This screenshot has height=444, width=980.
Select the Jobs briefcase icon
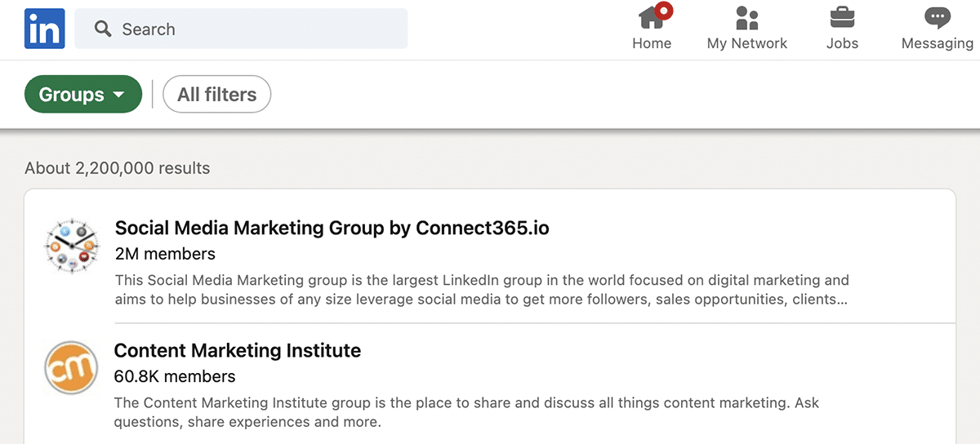pyautogui.click(x=842, y=18)
